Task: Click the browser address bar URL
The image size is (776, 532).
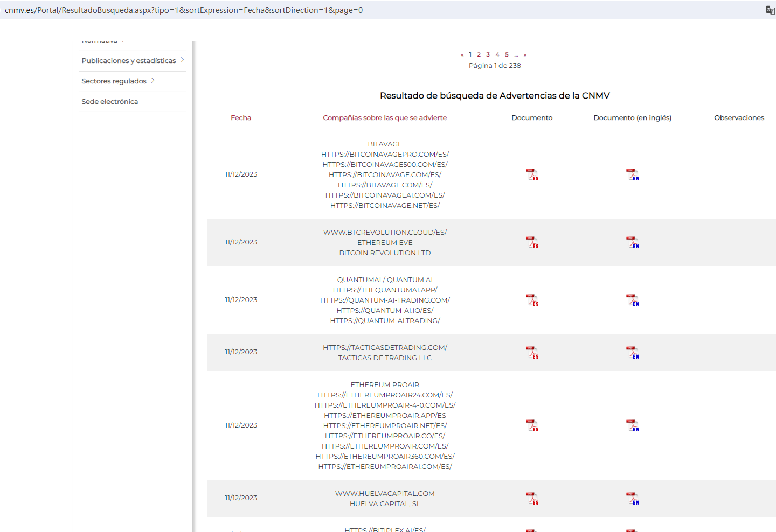Action: pyautogui.click(x=184, y=10)
